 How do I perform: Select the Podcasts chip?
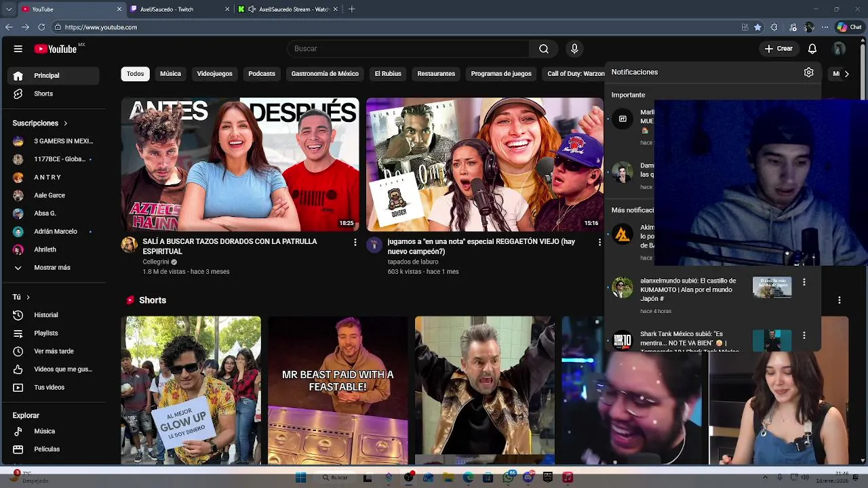pos(262,74)
